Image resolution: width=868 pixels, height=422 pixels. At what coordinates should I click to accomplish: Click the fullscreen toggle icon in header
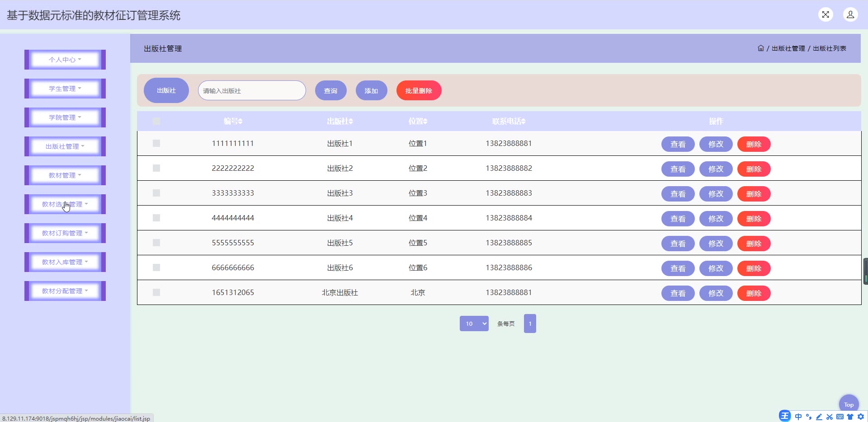[x=826, y=14]
